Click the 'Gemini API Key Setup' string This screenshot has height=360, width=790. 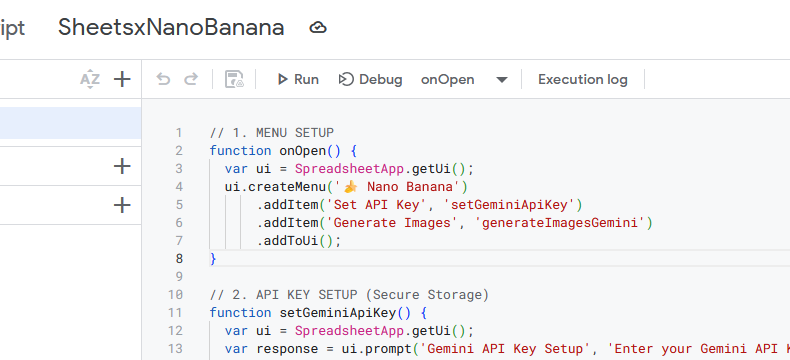point(505,349)
